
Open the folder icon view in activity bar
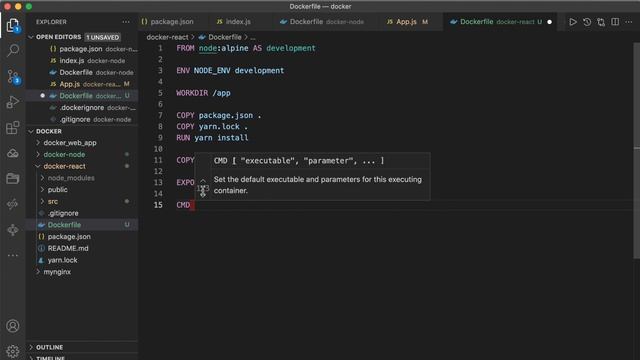coord(13,178)
